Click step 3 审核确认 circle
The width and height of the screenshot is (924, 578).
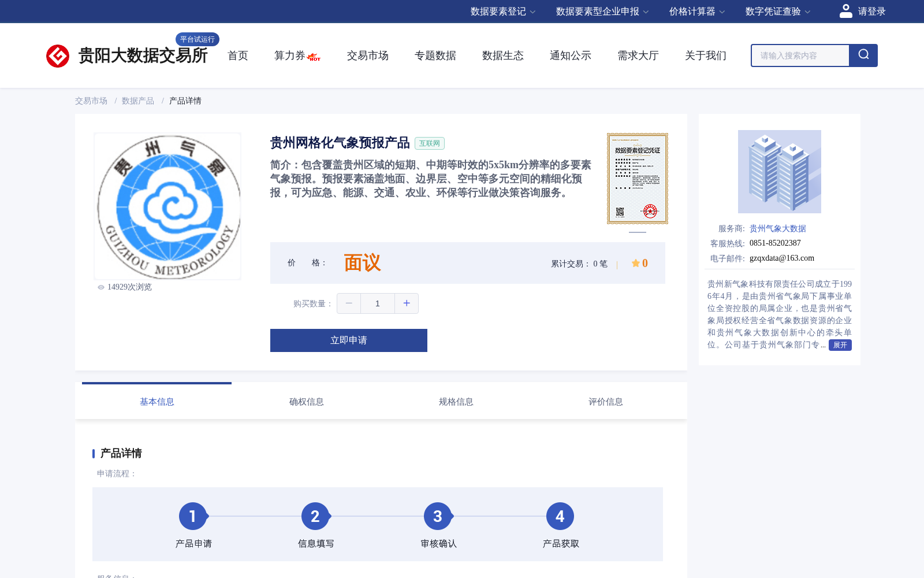click(438, 516)
